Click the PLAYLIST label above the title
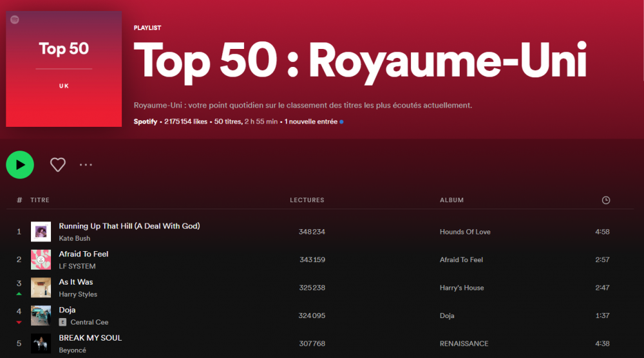Screen dimensions: 644x358 click(x=147, y=28)
